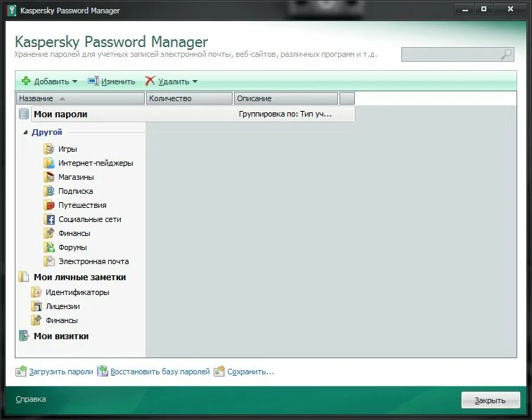This screenshot has width=532, height=420.
Task: Select the Магазины category
Action: pyautogui.click(x=76, y=177)
